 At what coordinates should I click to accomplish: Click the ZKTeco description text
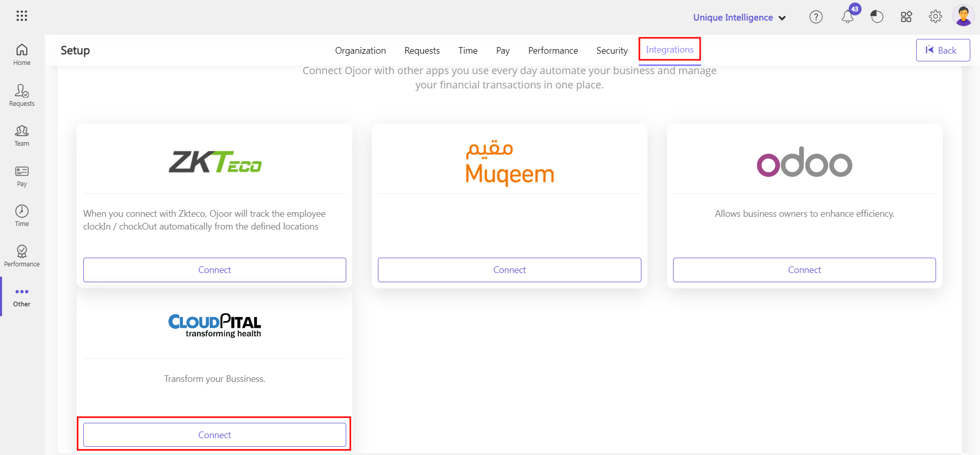204,220
